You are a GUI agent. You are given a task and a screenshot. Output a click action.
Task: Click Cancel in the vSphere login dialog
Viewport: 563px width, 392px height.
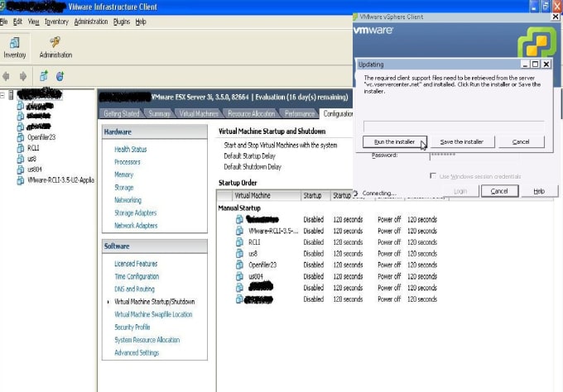point(499,191)
